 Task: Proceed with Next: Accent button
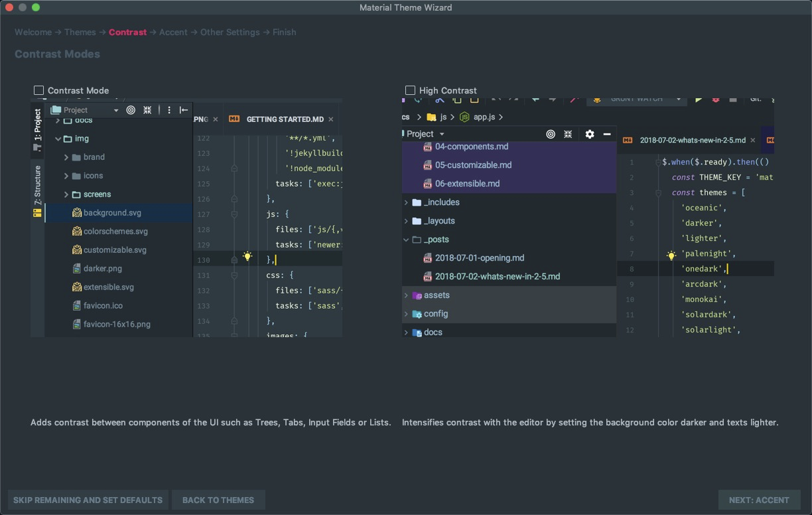coord(759,500)
